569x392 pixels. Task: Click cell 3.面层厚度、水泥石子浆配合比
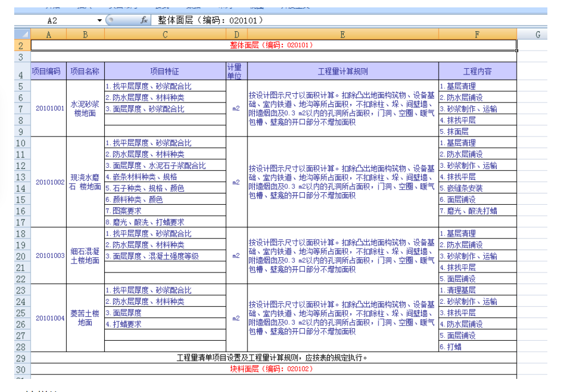click(x=165, y=166)
